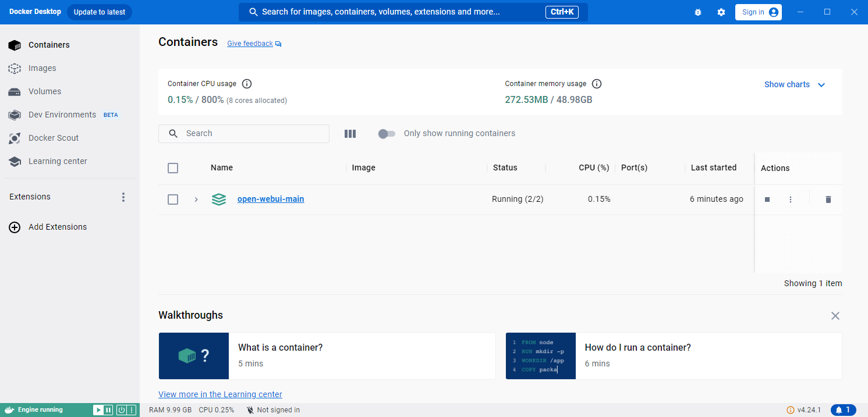Viewport: 868px width, 417px height.
Task: Click the engine power icon
Action: [x=121, y=410]
